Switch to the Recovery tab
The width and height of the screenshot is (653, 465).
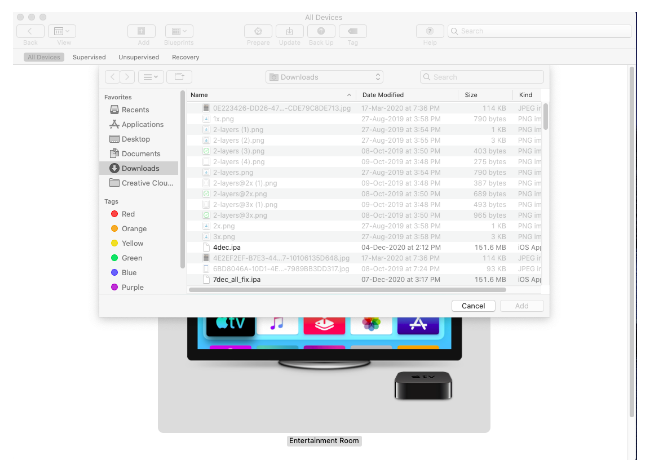185,57
